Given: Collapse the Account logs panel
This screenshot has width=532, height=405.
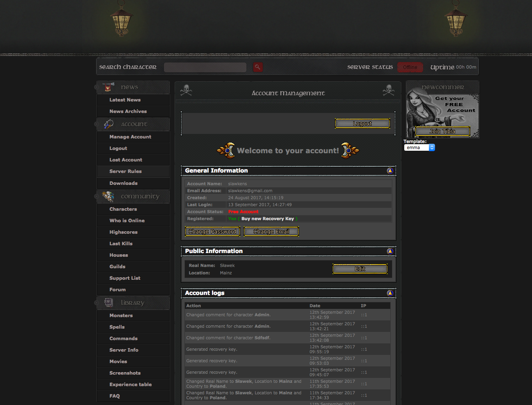Looking at the screenshot, I should coord(390,293).
